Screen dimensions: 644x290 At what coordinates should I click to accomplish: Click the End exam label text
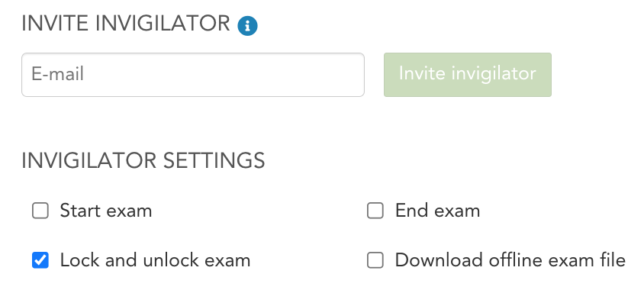coord(437,211)
